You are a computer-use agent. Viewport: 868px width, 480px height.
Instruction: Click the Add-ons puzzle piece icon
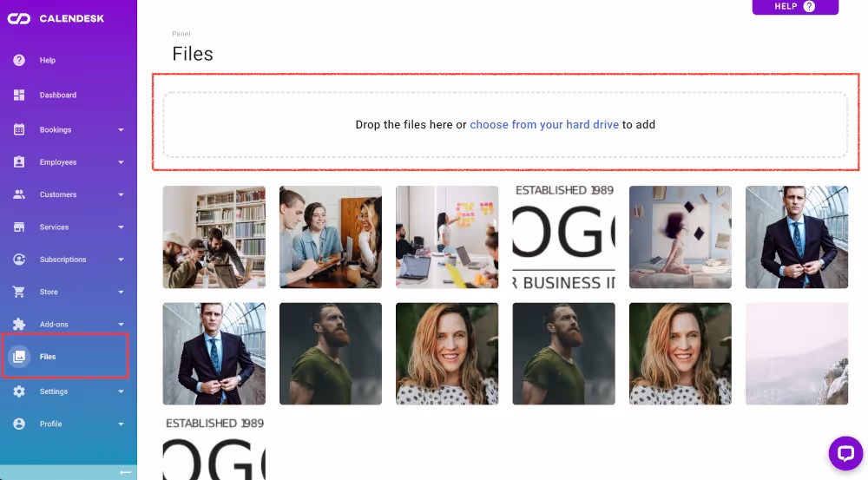click(x=19, y=324)
